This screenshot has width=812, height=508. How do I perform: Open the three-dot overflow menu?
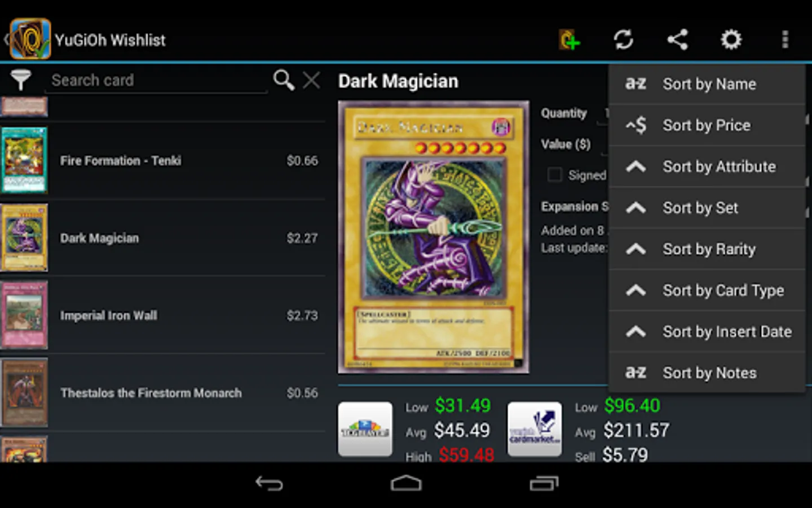tap(785, 40)
